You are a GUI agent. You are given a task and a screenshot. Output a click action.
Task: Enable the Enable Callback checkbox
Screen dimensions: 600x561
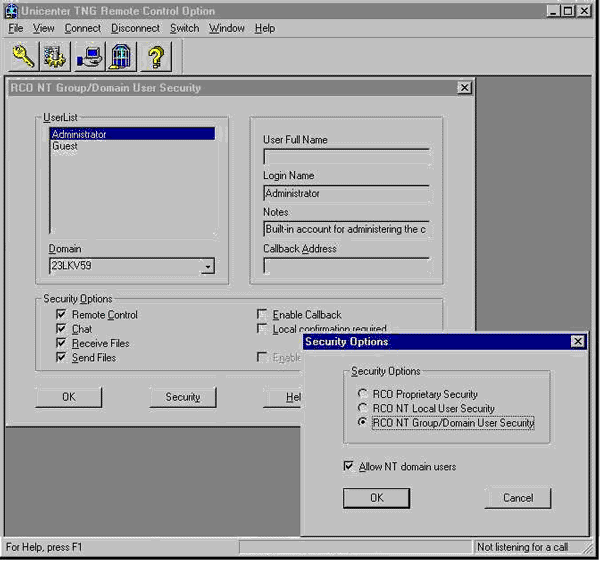[262, 315]
